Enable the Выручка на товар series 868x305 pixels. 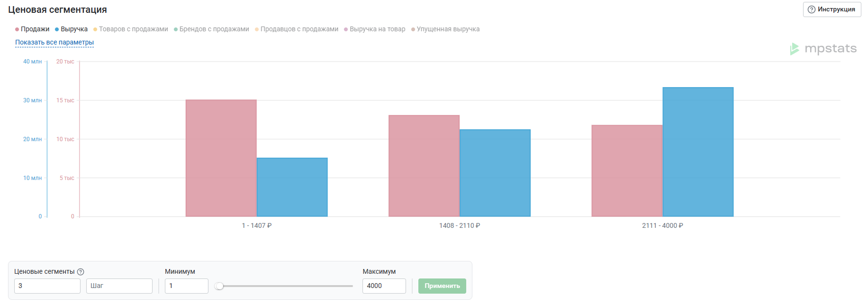coord(375,29)
